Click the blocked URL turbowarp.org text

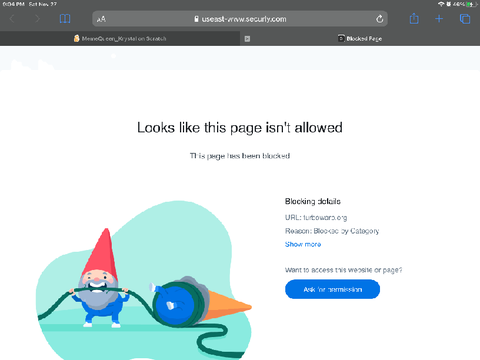pos(325,218)
